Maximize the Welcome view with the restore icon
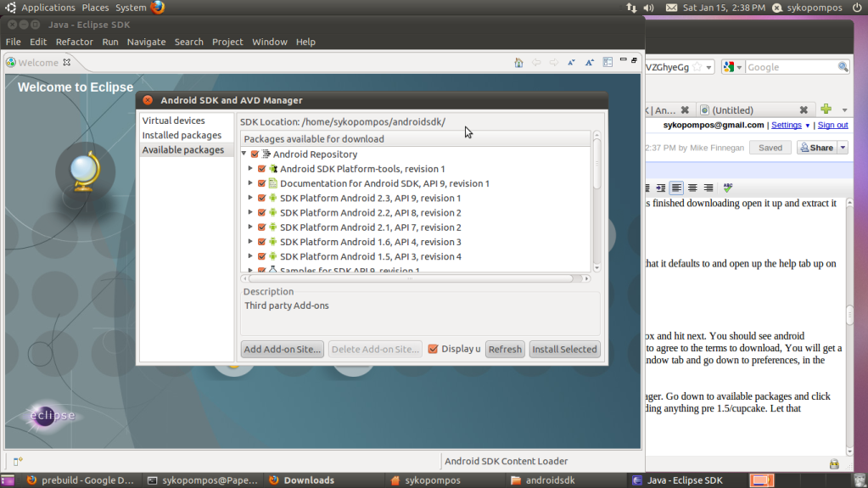Screen dimensions: 868x488 tap(635, 59)
